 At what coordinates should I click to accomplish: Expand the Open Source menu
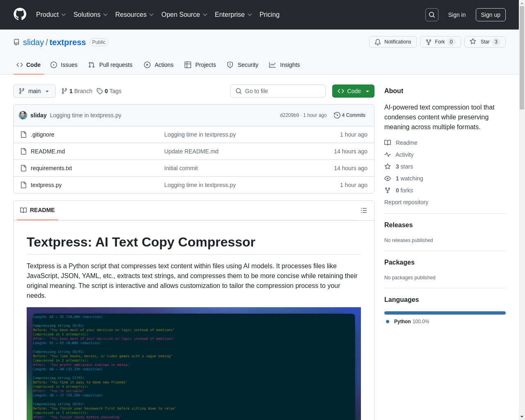click(185, 15)
